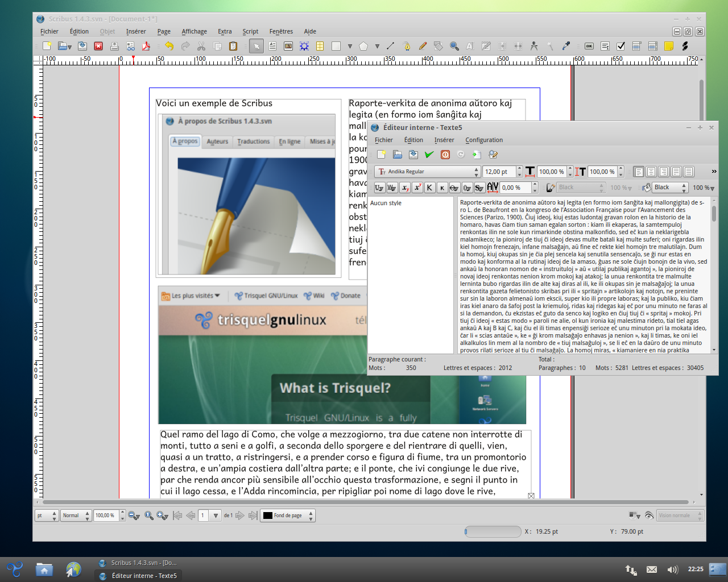Click the zoom in magnifier in status bar
728x582 pixels.
[x=162, y=516]
